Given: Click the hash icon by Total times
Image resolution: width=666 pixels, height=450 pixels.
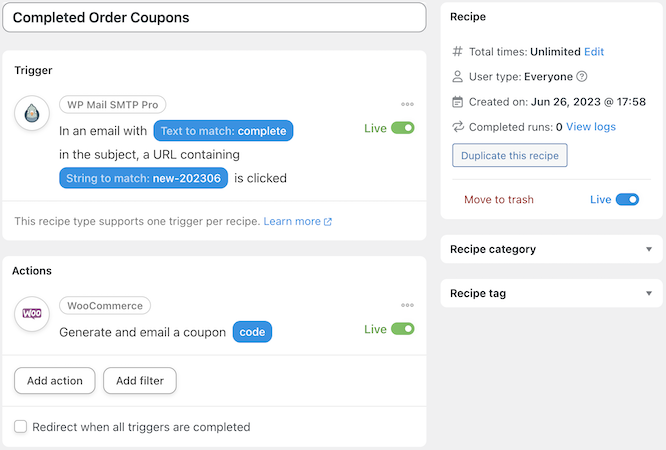Looking at the screenshot, I should (x=457, y=51).
